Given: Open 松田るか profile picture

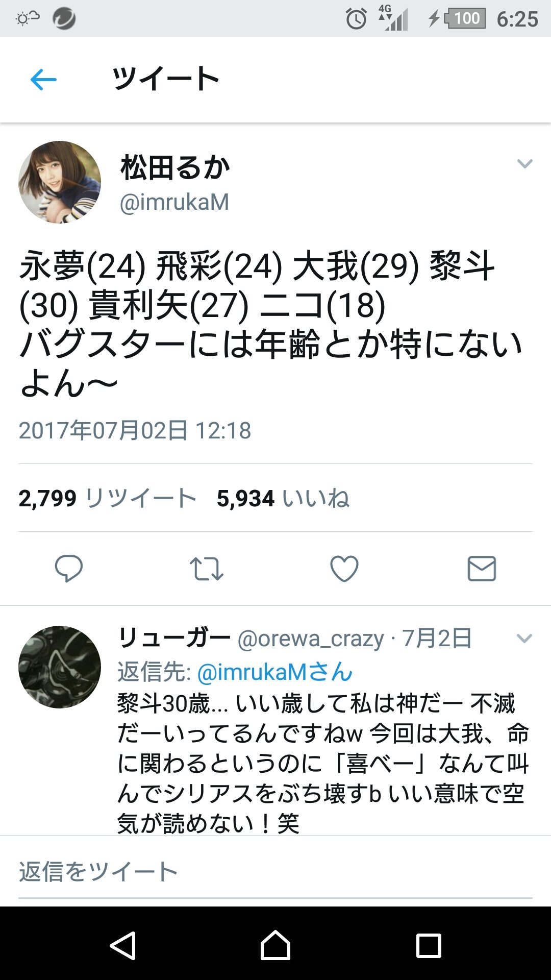Looking at the screenshot, I should click(60, 182).
